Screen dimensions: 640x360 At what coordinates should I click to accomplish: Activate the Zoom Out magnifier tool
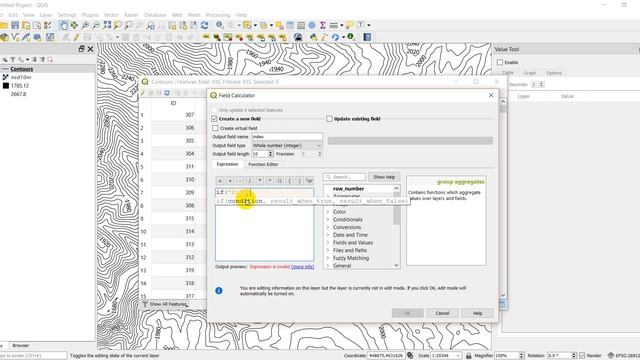(x=96, y=25)
